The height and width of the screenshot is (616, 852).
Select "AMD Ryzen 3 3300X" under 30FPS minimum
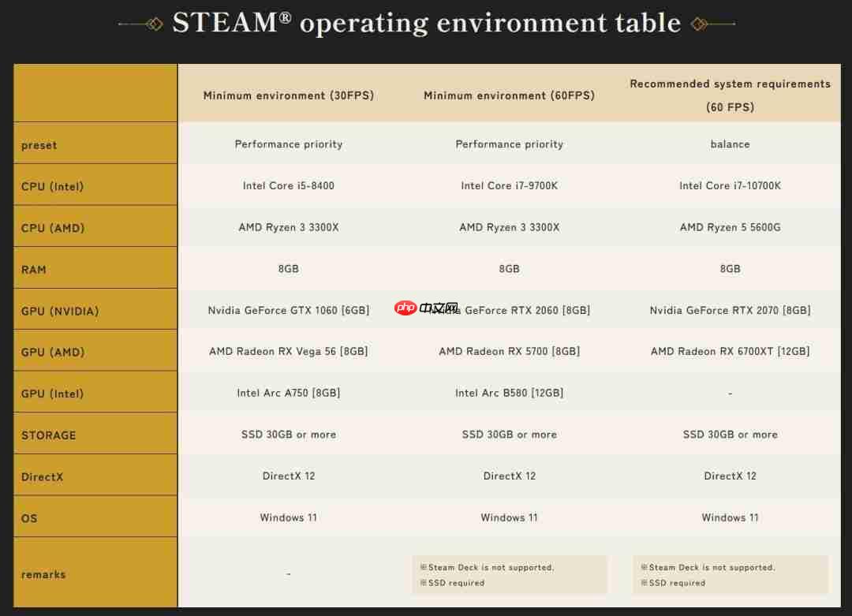(289, 227)
